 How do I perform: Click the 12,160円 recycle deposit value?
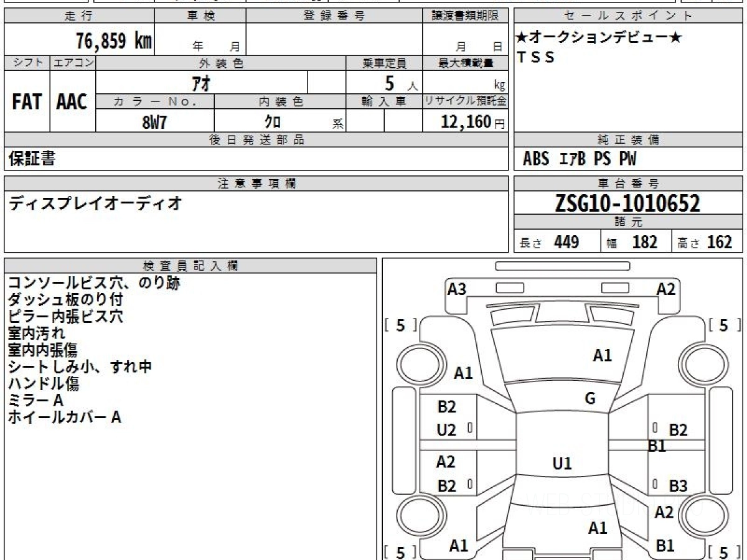[472, 122]
